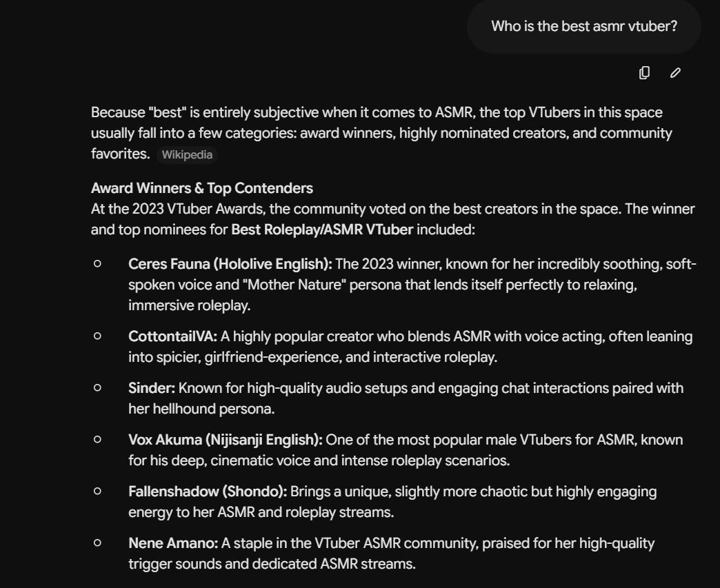This screenshot has height=588, width=720.
Task: Click the bullet marker beside Vox Akuma
Action: click(97, 439)
